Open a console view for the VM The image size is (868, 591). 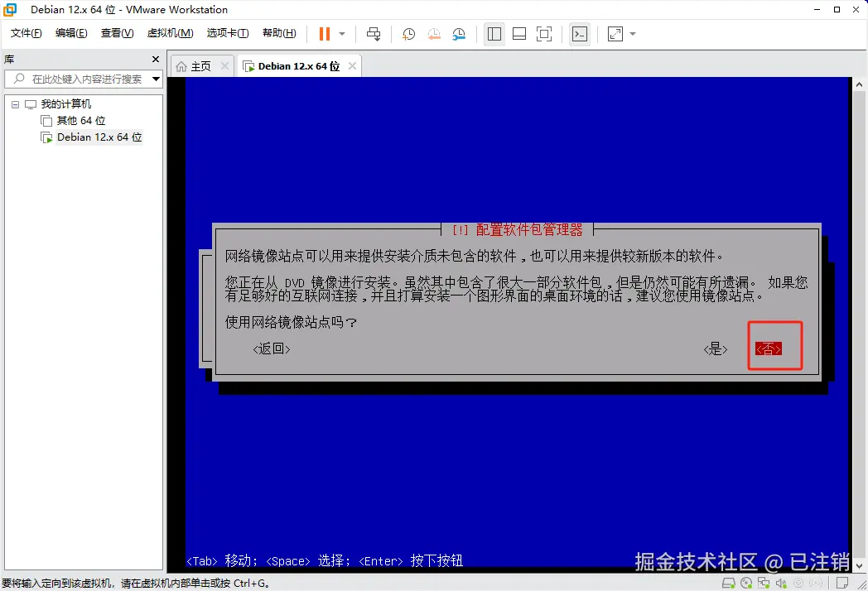click(x=579, y=34)
